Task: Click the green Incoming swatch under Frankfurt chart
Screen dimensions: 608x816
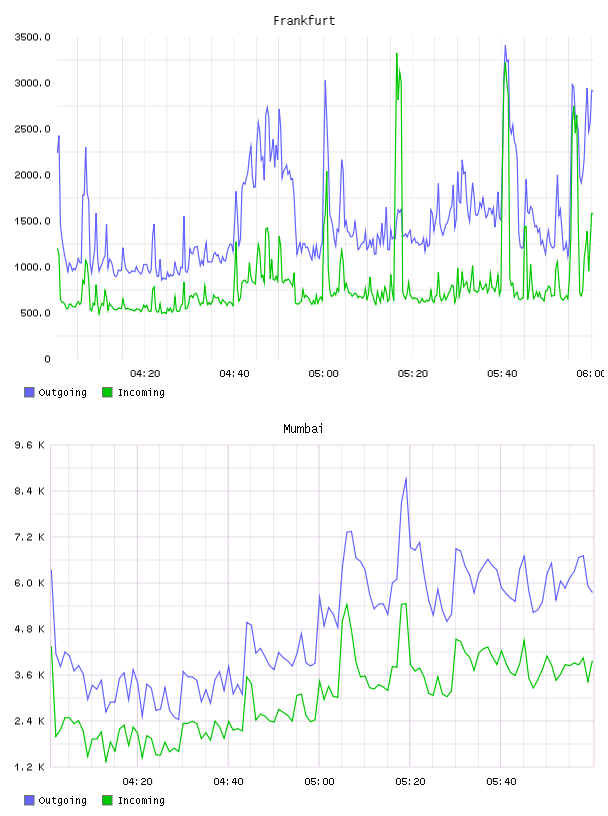Action: click(x=107, y=392)
